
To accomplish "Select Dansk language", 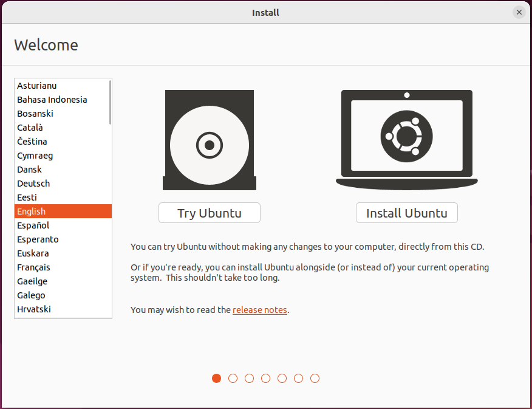I will 63,170.
